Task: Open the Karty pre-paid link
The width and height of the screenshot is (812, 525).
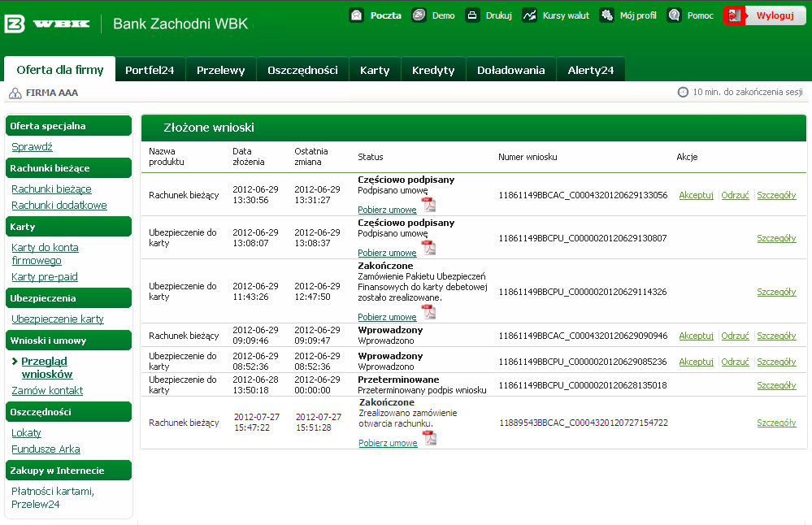Action: (x=45, y=277)
